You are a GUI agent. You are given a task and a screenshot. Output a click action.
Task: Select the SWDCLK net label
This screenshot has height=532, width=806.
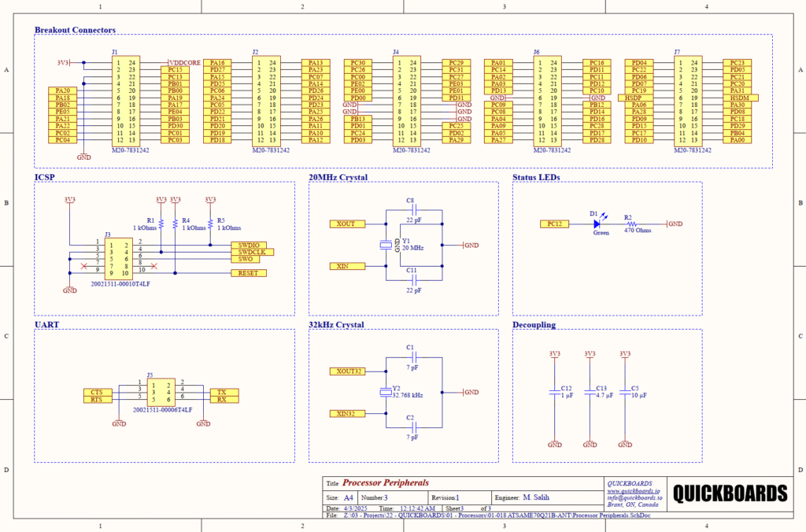[251, 252]
